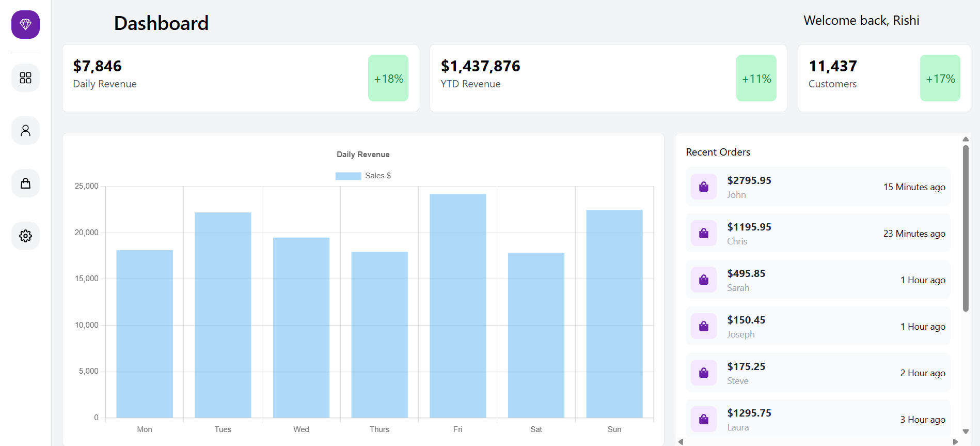
Task: Click bag icon on Steve's $175.25 order
Action: [704, 373]
